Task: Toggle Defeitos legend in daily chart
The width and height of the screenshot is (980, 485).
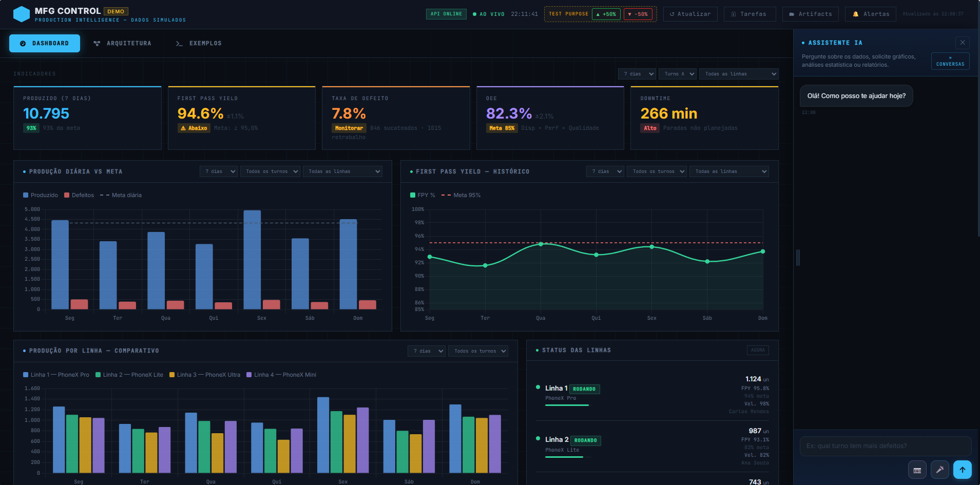Action: 79,195
